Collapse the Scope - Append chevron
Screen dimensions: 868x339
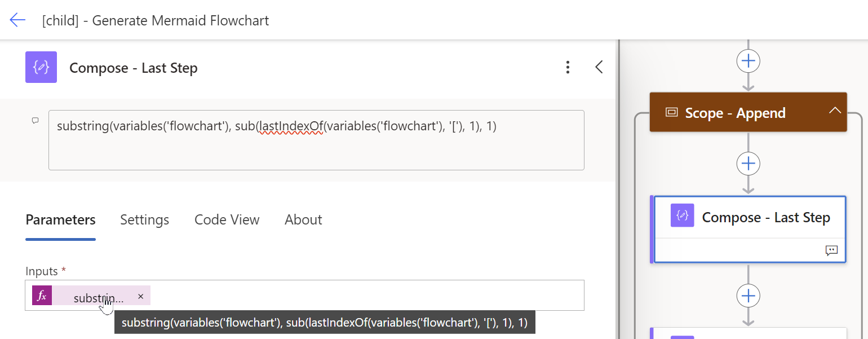click(835, 111)
